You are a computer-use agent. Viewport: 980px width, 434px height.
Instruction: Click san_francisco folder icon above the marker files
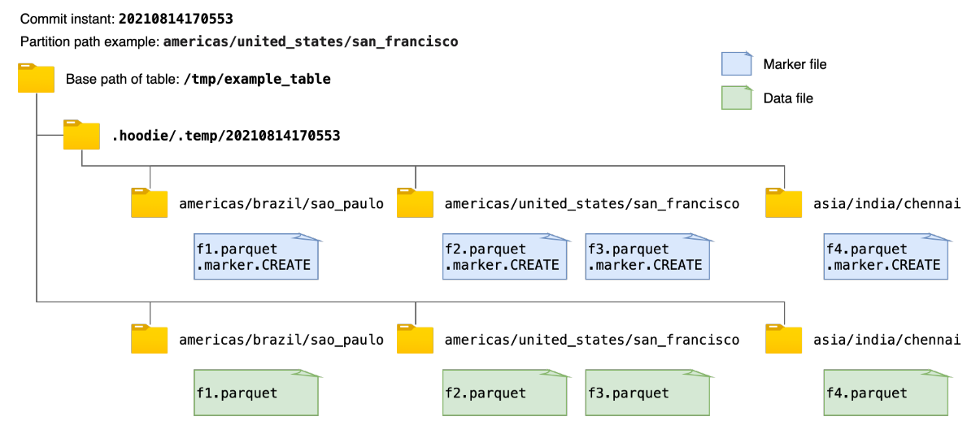[415, 203]
